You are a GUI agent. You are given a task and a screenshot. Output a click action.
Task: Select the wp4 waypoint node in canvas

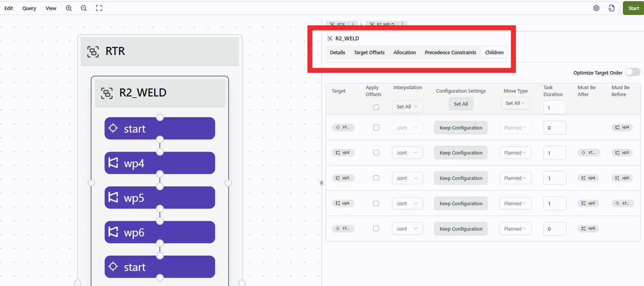[x=159, y=163]
